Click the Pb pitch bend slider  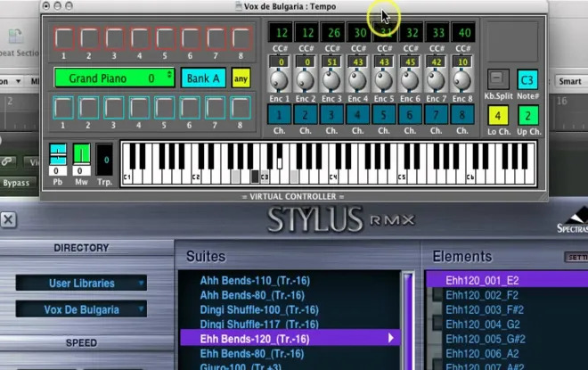(x=58, y=154)
